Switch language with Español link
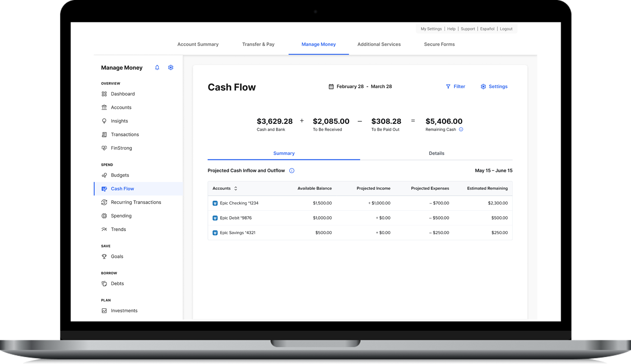This screenshot has width=631, height=364. click(x=487, y=29)
